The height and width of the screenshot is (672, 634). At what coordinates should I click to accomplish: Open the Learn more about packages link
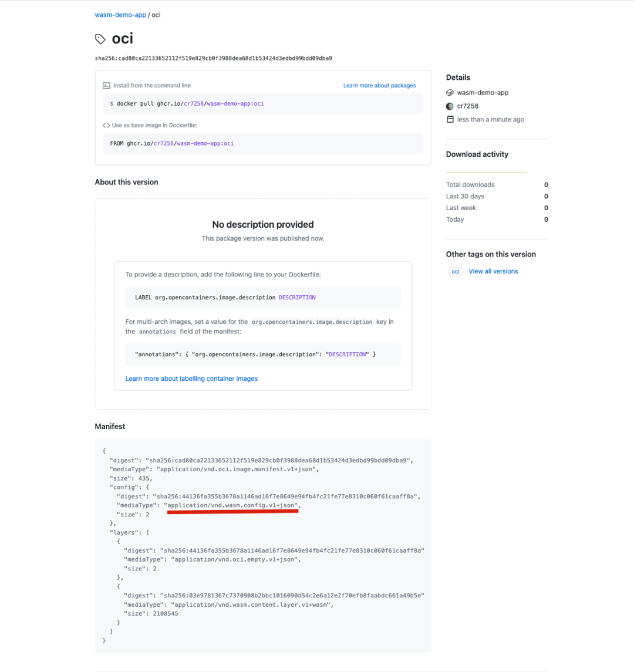pos(379,86)
